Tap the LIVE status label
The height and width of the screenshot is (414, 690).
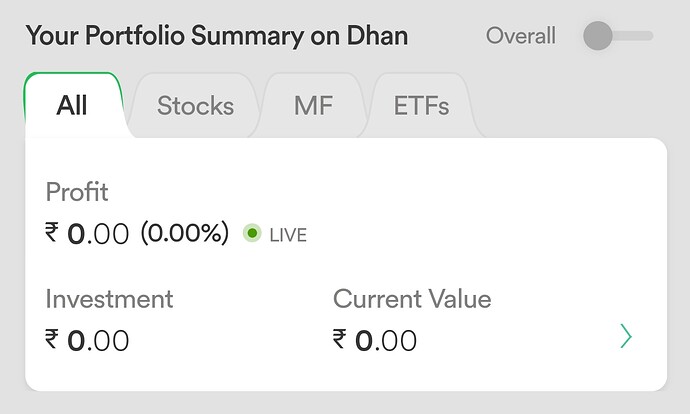pyautogui.click(x=288, y=235)
